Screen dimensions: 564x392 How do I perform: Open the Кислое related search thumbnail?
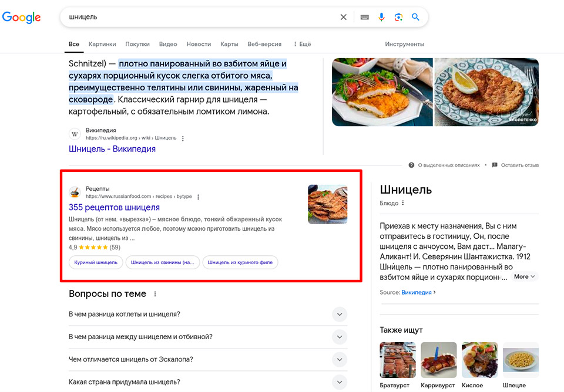coord(480,360)
